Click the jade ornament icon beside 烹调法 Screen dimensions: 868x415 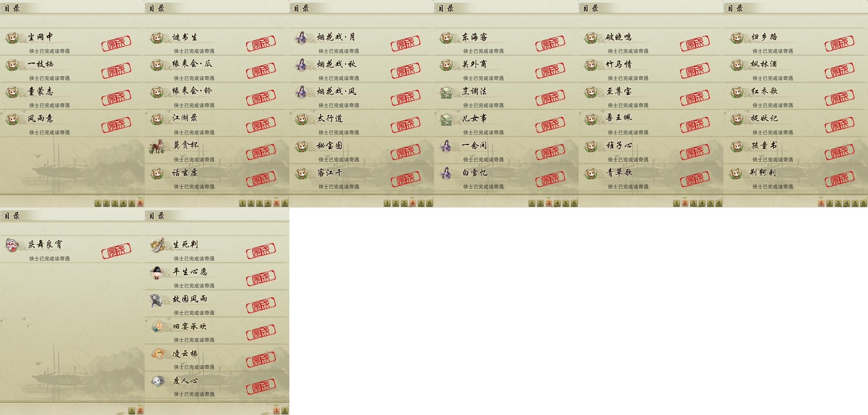[x=446, y=92]
